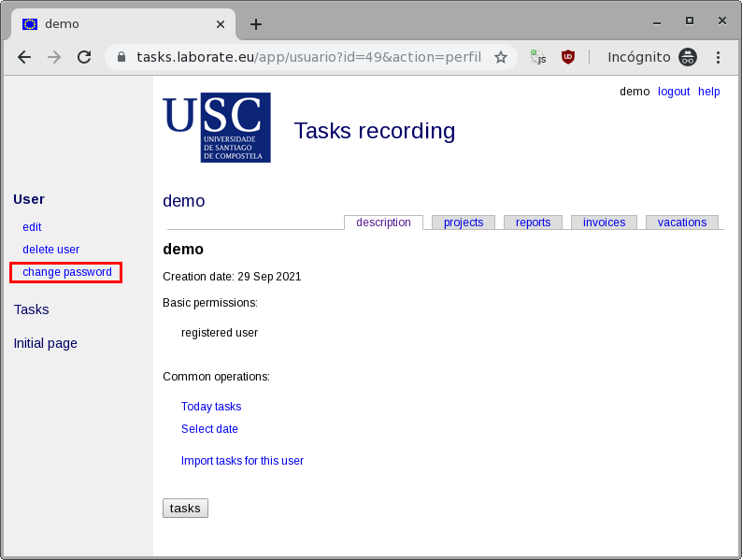Click the logout link

[x=674, y=92]
